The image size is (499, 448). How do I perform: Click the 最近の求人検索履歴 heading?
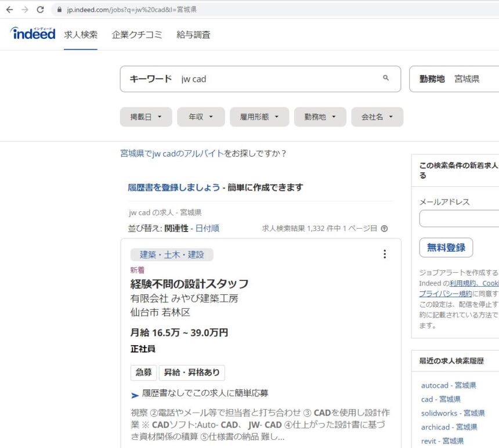click(x=451, y=361)
